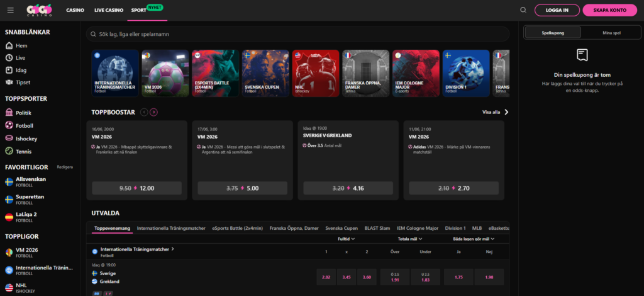Screen dimensions: 644x296
Task: Bet on Sverige win at 2.02
Action: pos(326,277)
